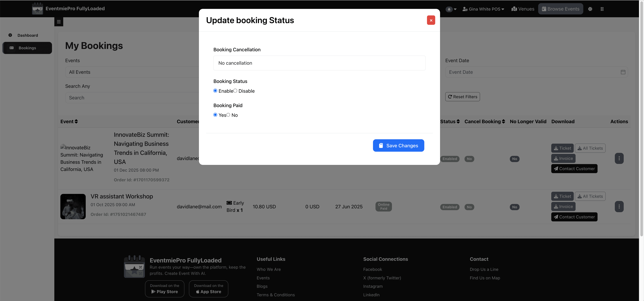The height and width of the screenshot is (301, 644).
Task: Select Yes for Booking Paid
Action: pos(215,115)
